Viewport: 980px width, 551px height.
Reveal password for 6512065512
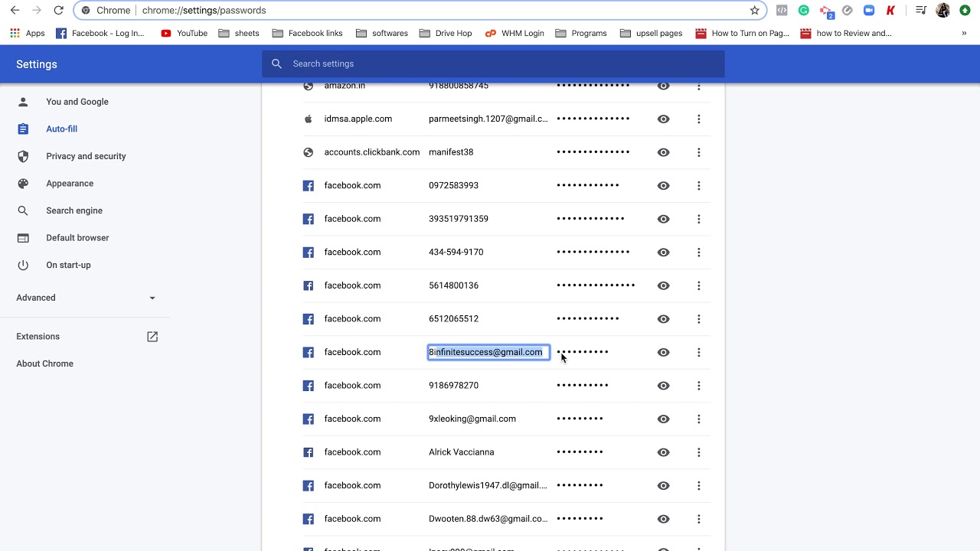[664, 319]
